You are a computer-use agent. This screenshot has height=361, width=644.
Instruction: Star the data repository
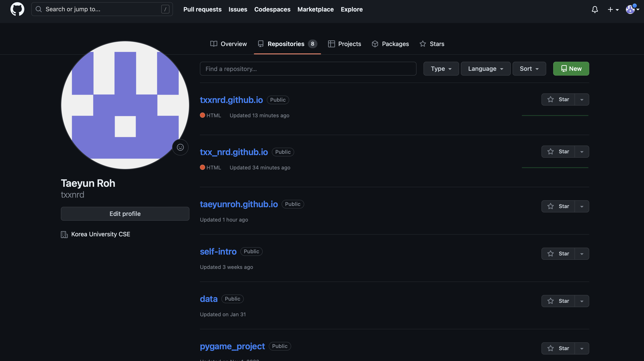[558, 301]
